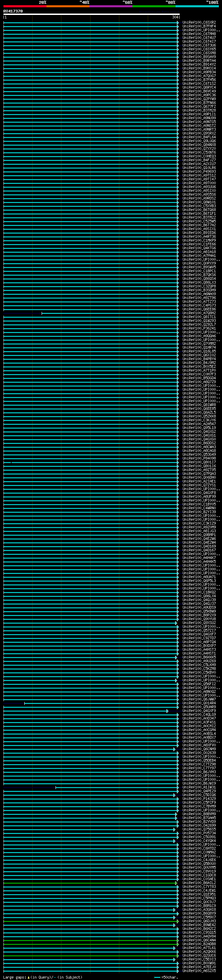Select the UniRef100_Q06DH0 label
The height and width of the screenshot is (980, 222).
pos(199,477)
